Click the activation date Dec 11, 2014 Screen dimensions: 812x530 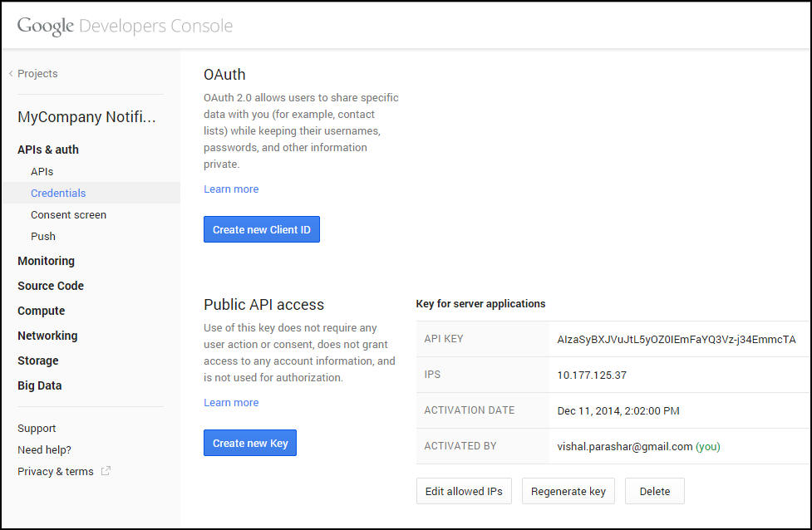(618, 411)
